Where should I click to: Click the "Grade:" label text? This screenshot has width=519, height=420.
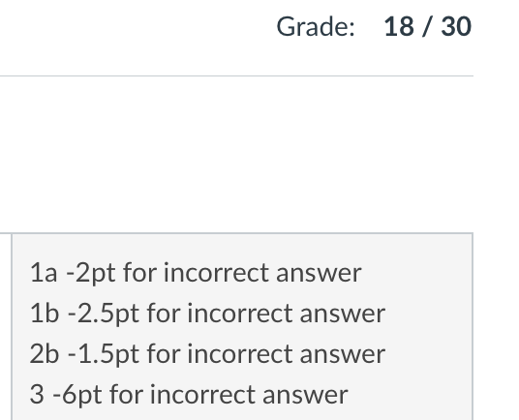click(316, 27)
